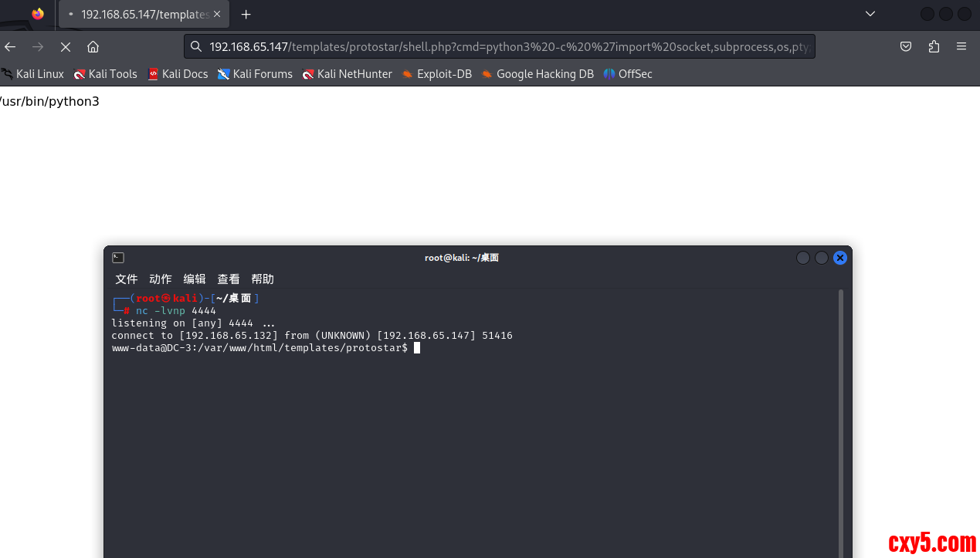Open the 文件 menu in the terminal
The image size is (980, 558).
click(127, 279)
